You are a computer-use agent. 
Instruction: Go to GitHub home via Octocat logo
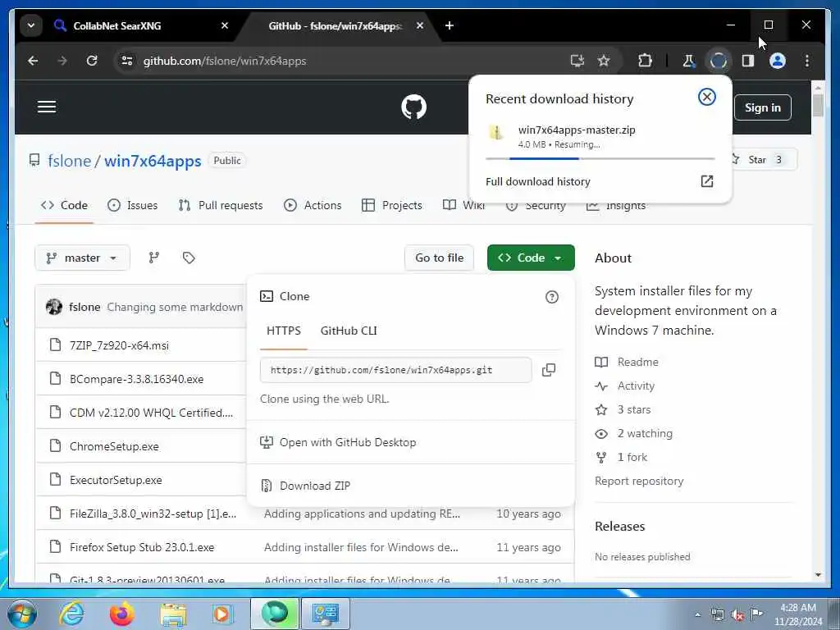[413, 107]
